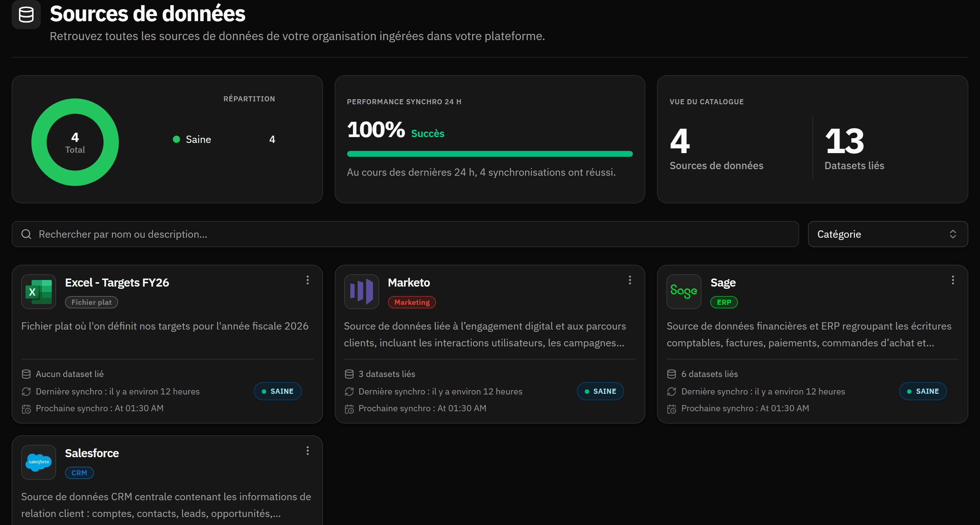Click the Salesforce cloud logo

pyautogui.click(x=38, y=462)
